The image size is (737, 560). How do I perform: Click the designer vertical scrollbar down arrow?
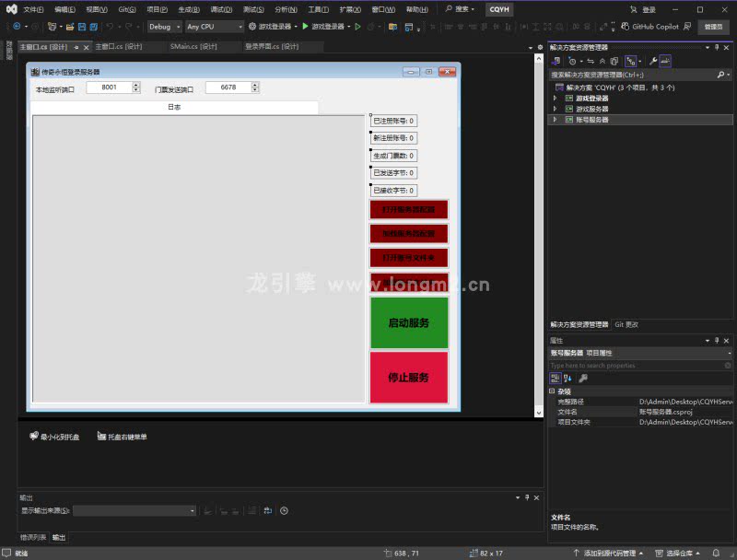(x=539, y=413)
